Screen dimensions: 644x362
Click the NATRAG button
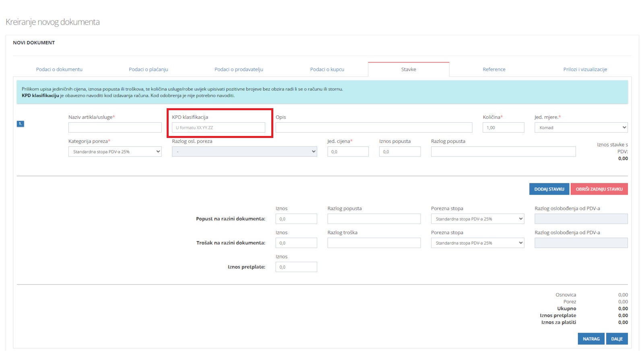pos(591,339)
